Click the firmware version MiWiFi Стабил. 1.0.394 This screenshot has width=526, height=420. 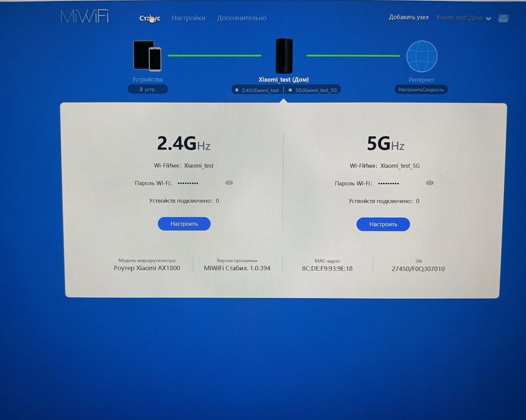click(237, 268)
